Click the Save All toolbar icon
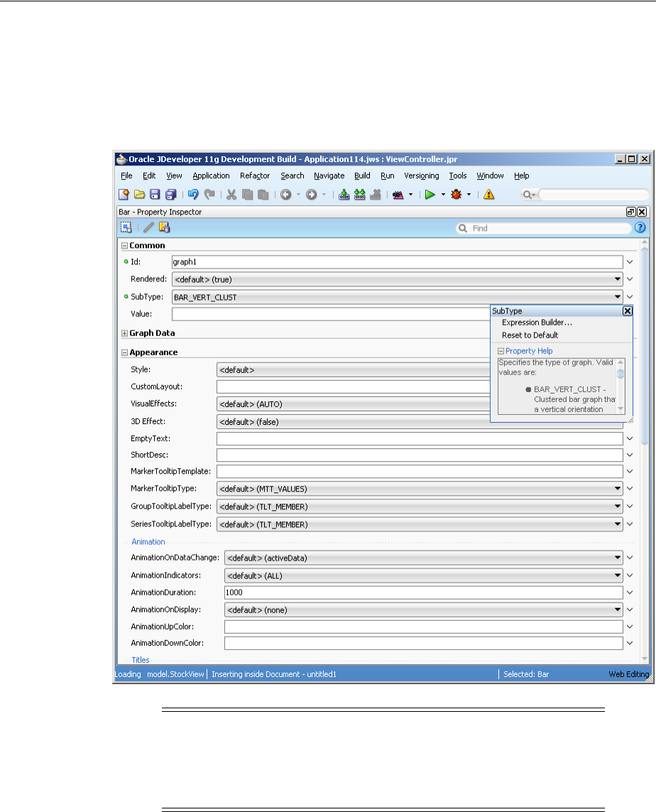This screenshot has height=812, width=656. coord(170,194)
